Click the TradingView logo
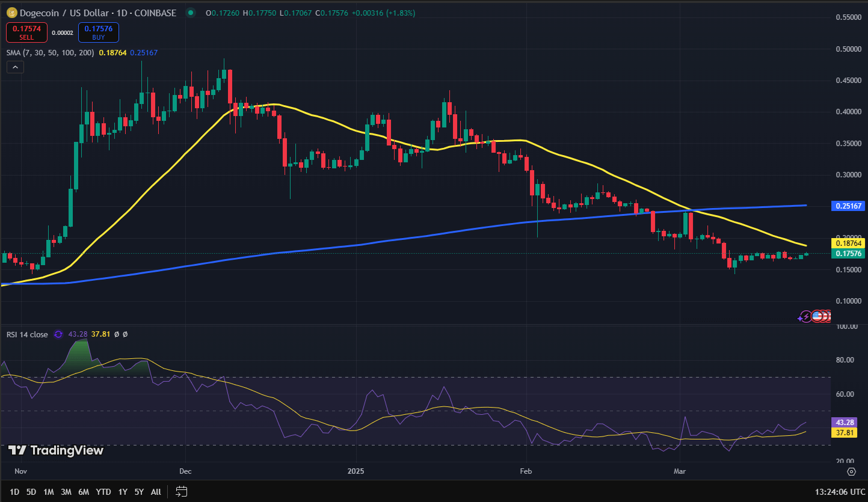Viewport: 868px width, 502px height. [x=56, y=450]
